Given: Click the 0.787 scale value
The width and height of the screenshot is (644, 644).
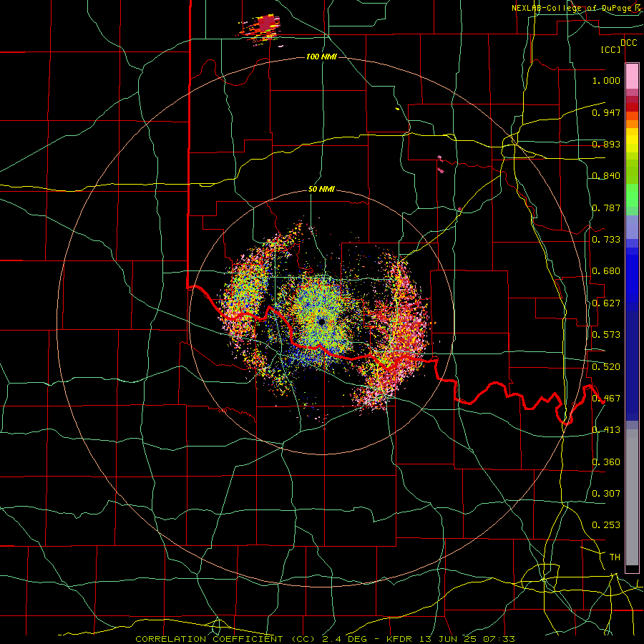Looking at the screenshot, I should [606, 208].
